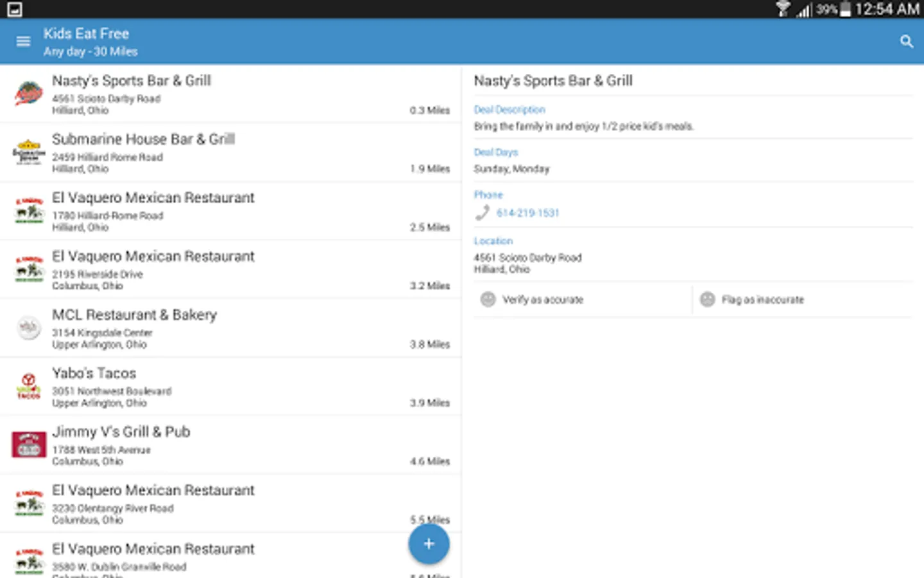Click wifi signal icon in status bar
The height and width of the screenshot is (578, 924).
point(783,9)
